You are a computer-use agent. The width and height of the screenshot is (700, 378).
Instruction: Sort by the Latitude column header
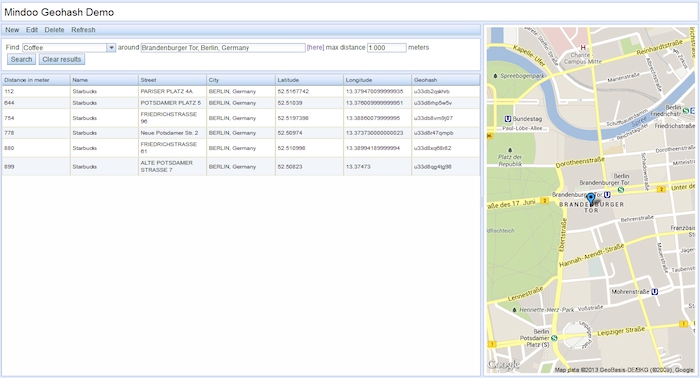[x=309, y=80]
